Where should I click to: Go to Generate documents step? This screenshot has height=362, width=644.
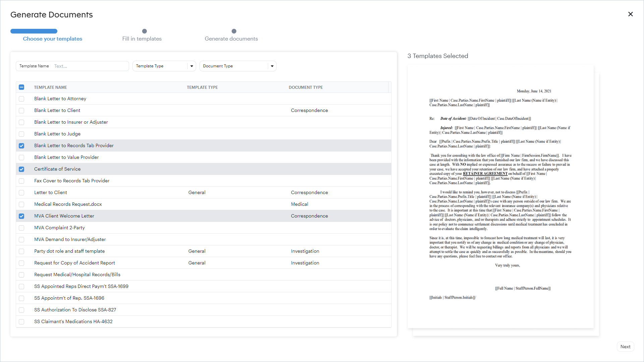click(231, 39)
